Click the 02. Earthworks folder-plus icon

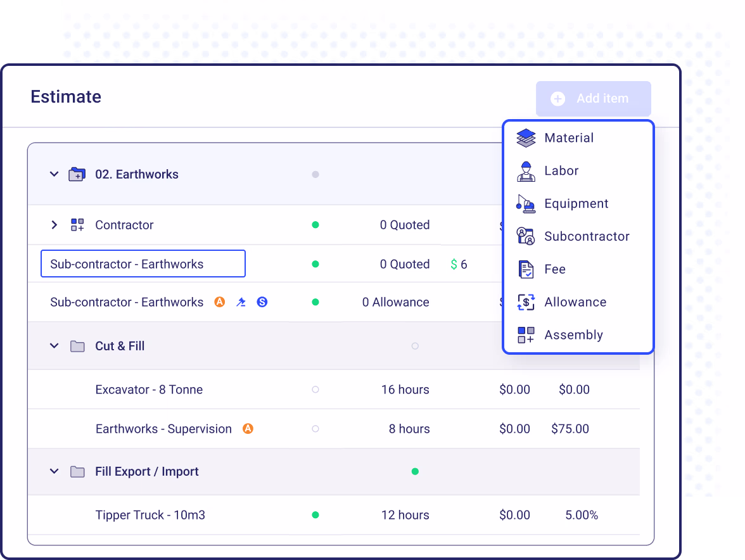(77, 174)
